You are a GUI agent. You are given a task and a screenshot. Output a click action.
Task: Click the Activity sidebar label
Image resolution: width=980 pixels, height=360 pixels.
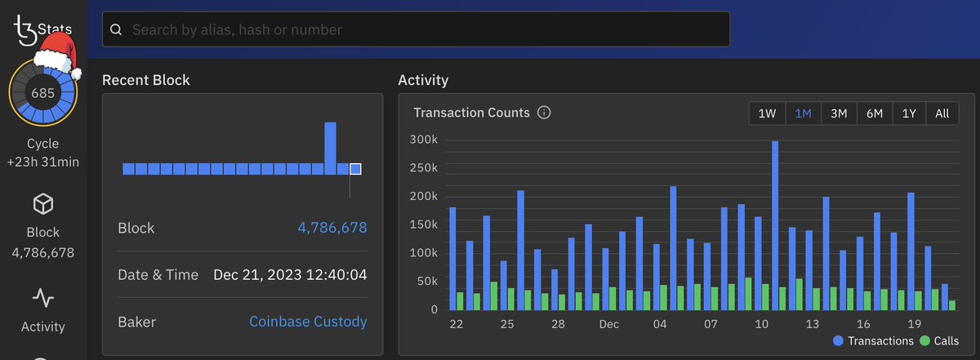coord(42,327)
